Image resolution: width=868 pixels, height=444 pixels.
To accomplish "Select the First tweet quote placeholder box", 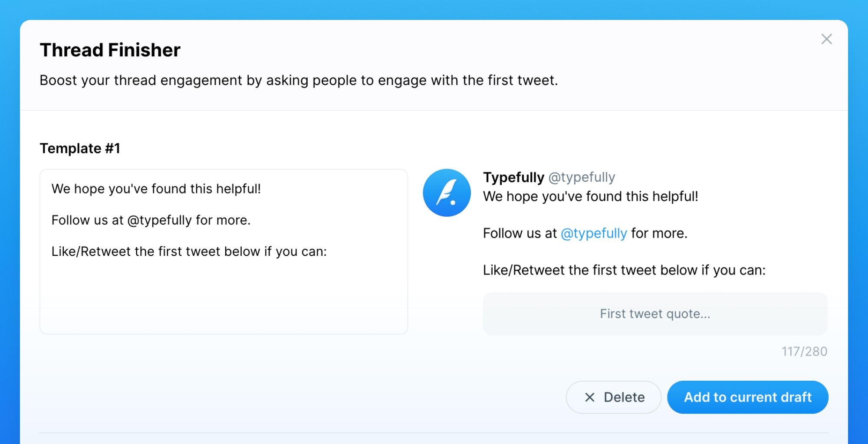I will 655,313.
